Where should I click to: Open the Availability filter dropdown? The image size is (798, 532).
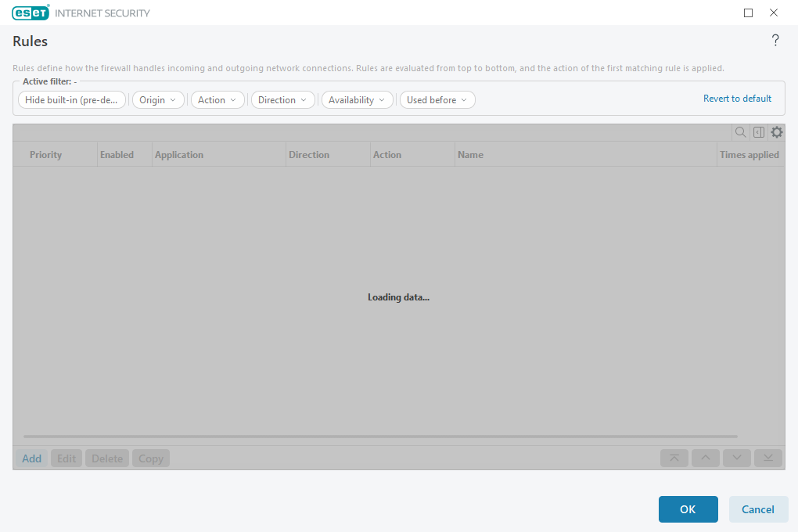click(x=358, y=100)
